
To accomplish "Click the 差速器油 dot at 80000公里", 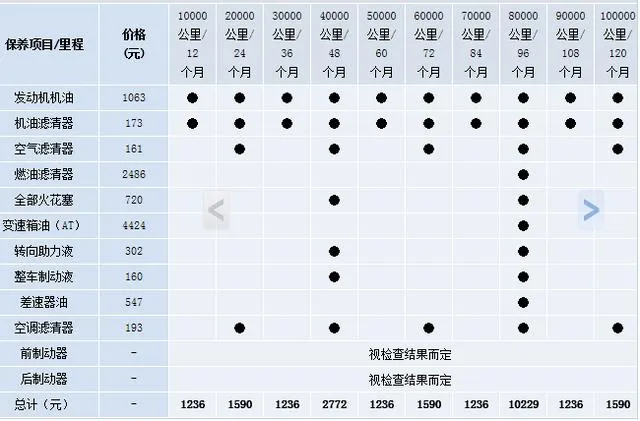I will (x=523, y=303).
